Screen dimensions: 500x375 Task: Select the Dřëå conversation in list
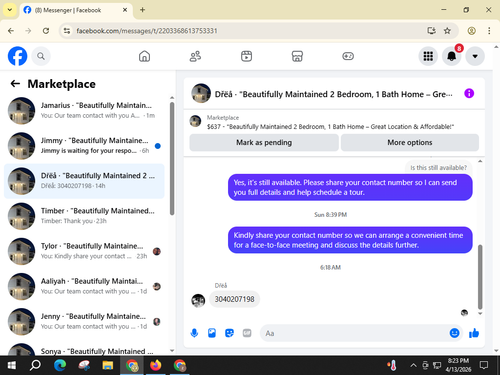point(84,181)
